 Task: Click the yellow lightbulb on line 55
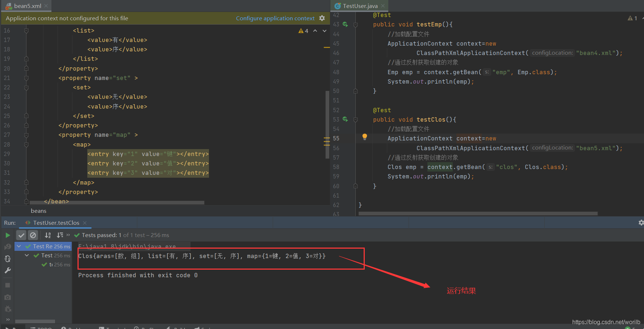[365, 137]
